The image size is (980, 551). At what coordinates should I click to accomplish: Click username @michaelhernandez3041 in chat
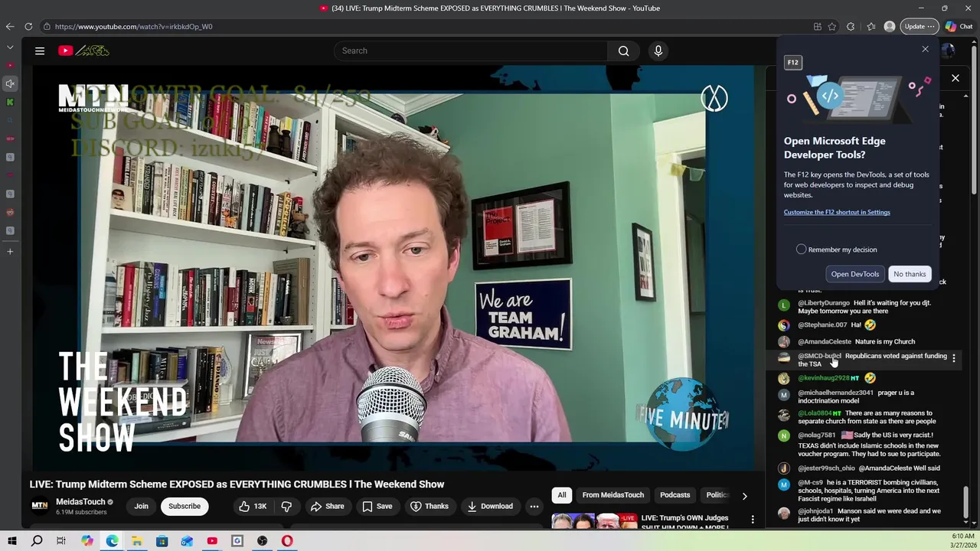click(x=835, y=393)
